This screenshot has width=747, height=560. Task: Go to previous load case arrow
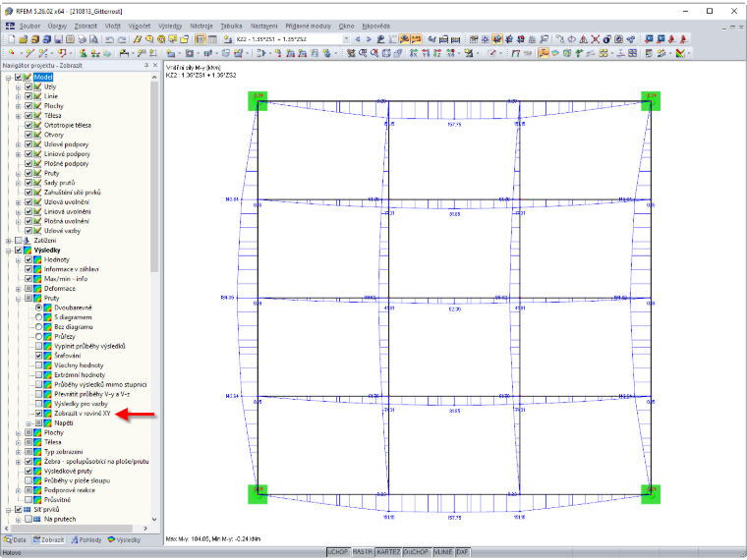(358, 39)
